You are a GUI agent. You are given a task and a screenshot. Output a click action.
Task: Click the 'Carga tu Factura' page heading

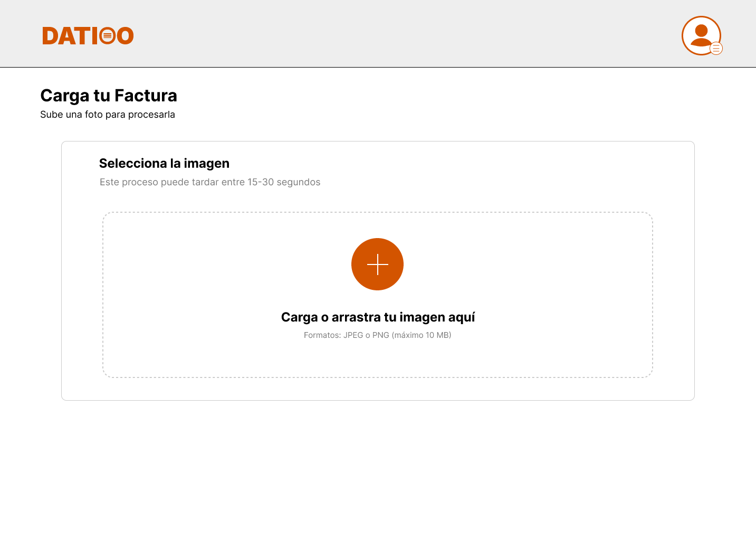(x=109, y=96)
